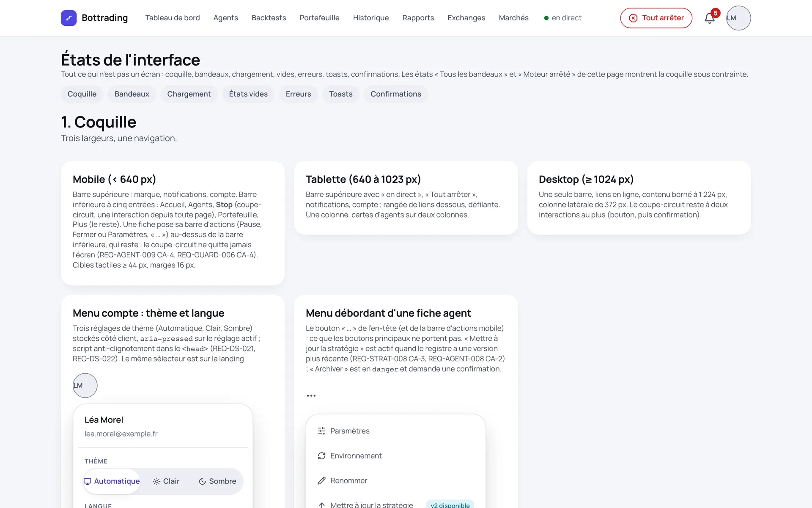Click the Environnement refresh icon
The image size is (812, 508).
point(322,456)
